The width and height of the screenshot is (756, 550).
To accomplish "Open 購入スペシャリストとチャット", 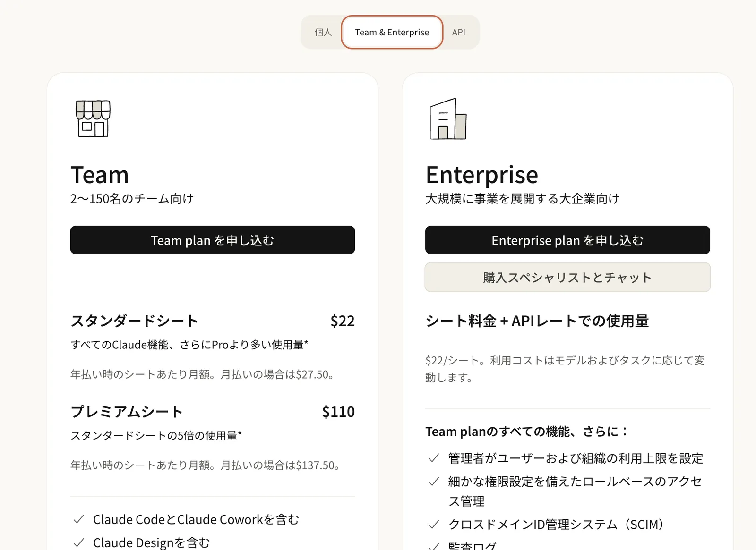I will pos(567,277).
